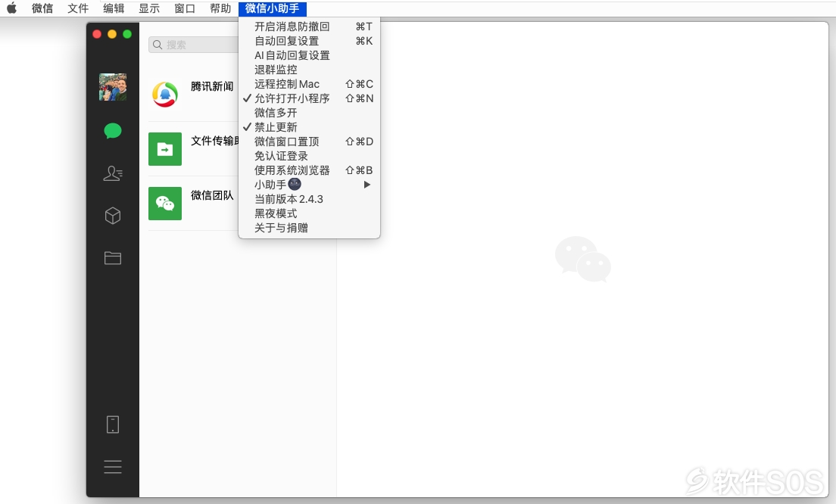Open the Chats tab in sidebar
This screenshot has height=504, width=836.
[x=113, y=131]
